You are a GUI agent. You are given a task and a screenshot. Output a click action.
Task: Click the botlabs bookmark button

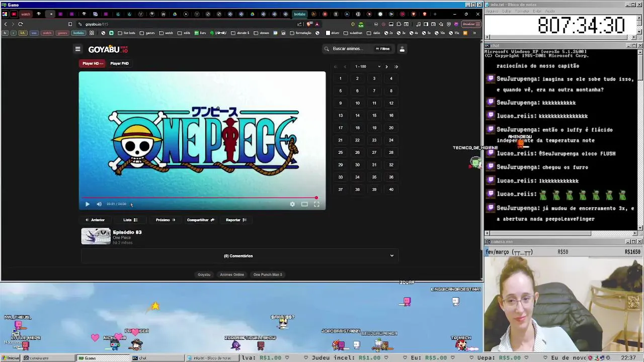click(x=78, y=33)
